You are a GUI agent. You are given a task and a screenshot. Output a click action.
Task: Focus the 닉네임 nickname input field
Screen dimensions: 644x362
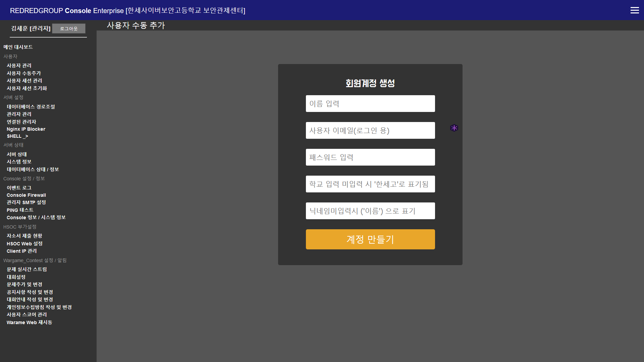tap(370, 211)
